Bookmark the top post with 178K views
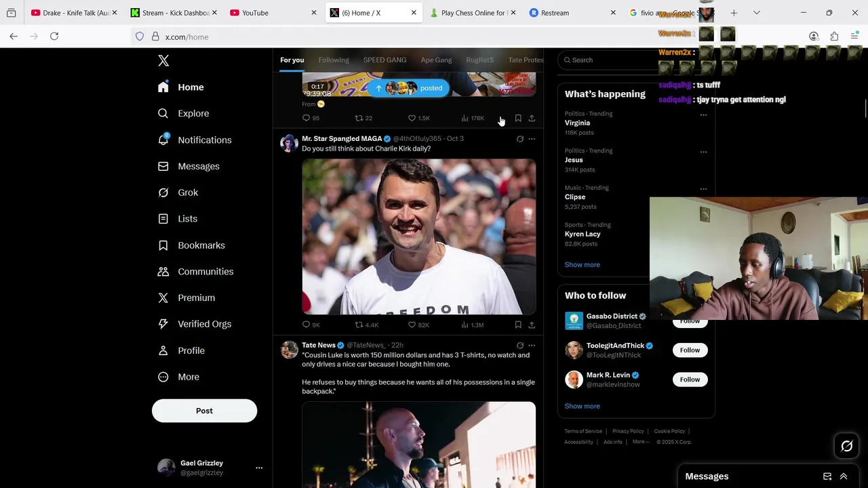This screenshot has height=488, width=868. point(518,119)
